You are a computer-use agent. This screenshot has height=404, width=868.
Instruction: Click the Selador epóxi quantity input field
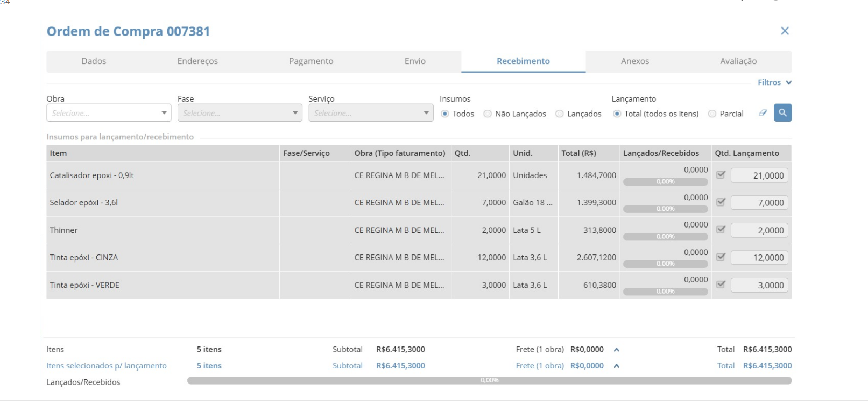759,203
